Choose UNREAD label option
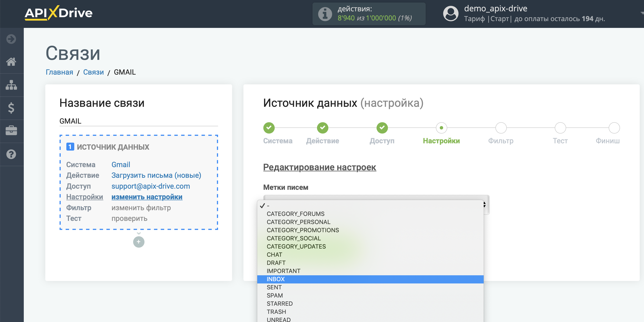Viewport: 644px width, 322px height. tap(370, 319)
